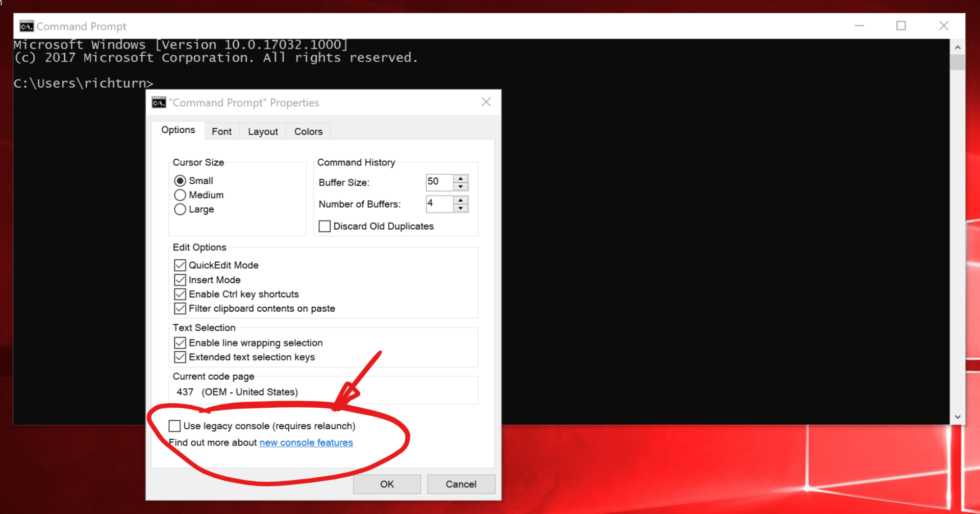Increase Buffer Size with the up stepper arrow
This screenshot has height=514, width=980.
coord(461,178)
